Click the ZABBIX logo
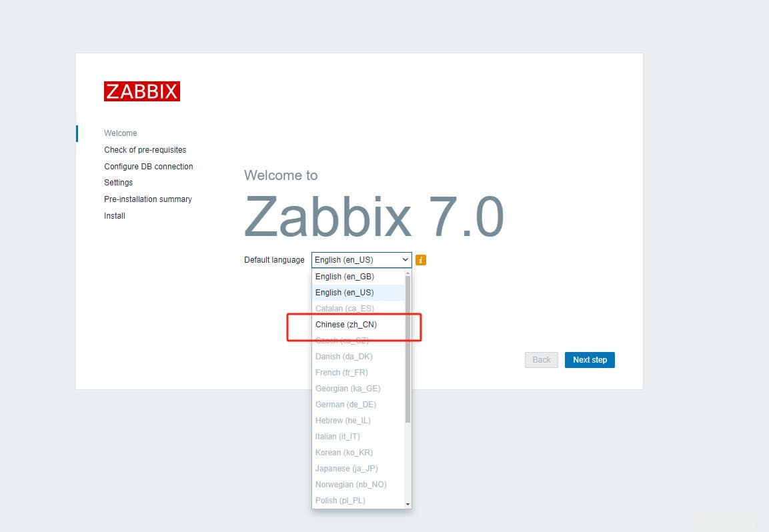The width and height of the screenshot is (769, 532). coord(142,91)
